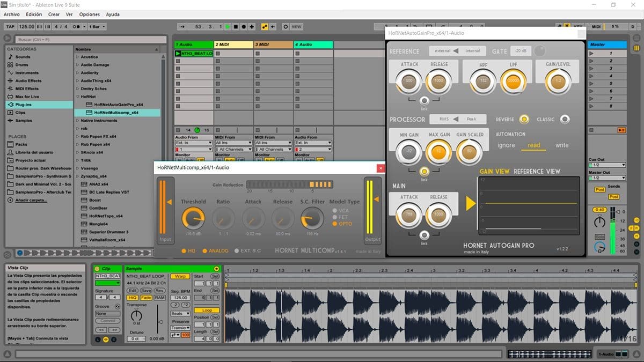
Task: Select the Instruments category icon
Action: (10, 73)
